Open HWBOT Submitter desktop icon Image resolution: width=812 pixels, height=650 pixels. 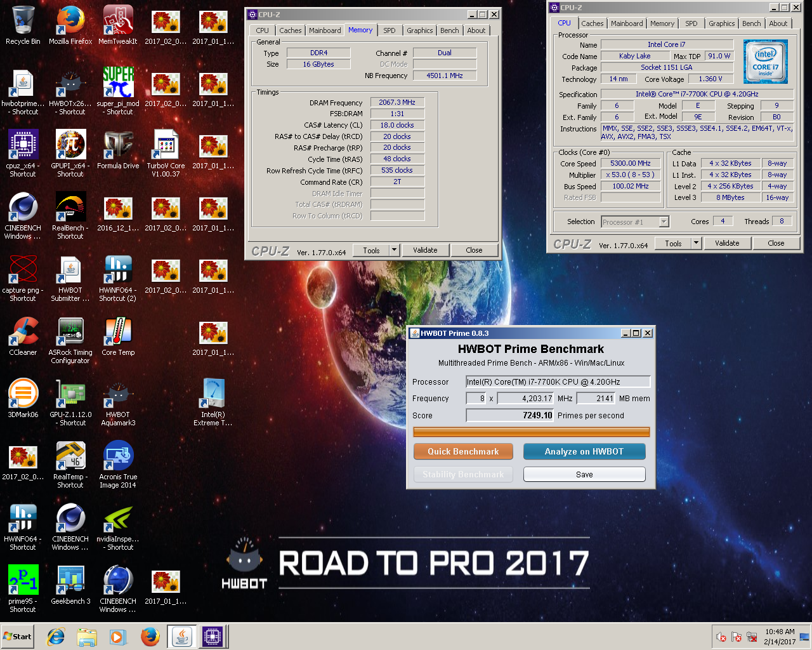pyautogui.click(x=70, y=278)
